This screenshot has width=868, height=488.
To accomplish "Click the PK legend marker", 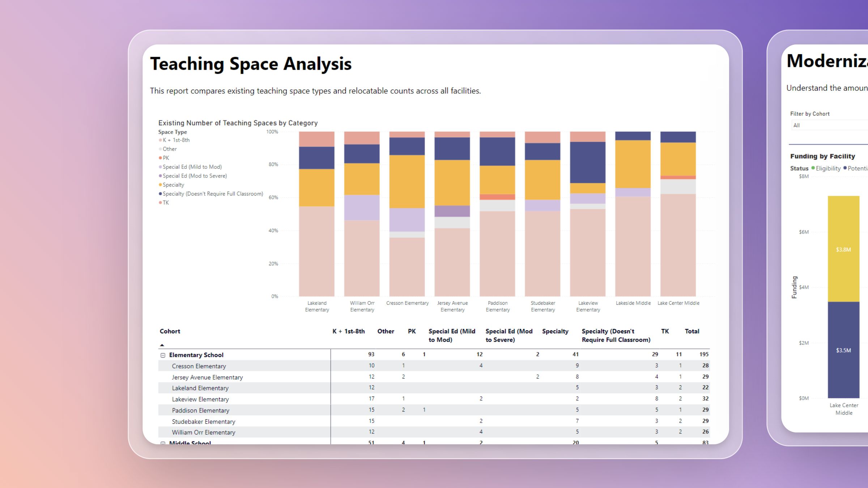I will pyautogui.click(x=160, y=158).
